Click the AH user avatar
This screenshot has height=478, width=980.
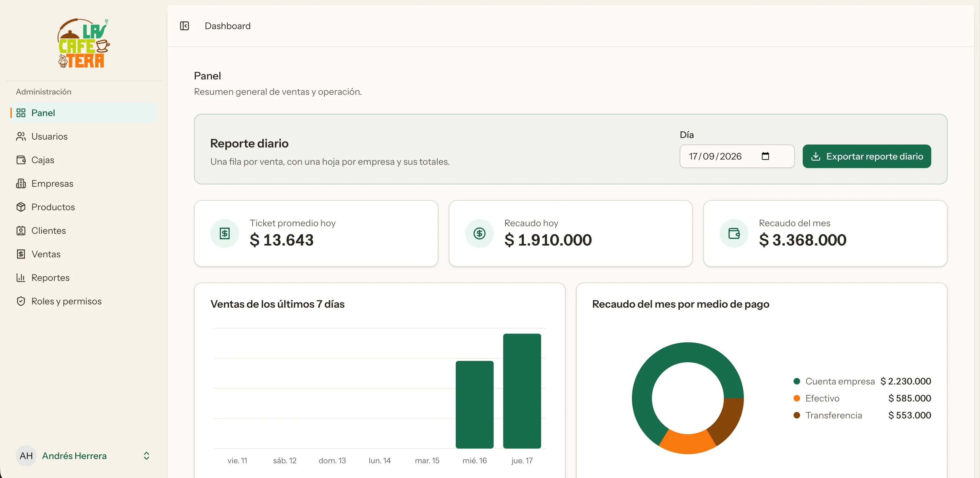click(26, 455)
